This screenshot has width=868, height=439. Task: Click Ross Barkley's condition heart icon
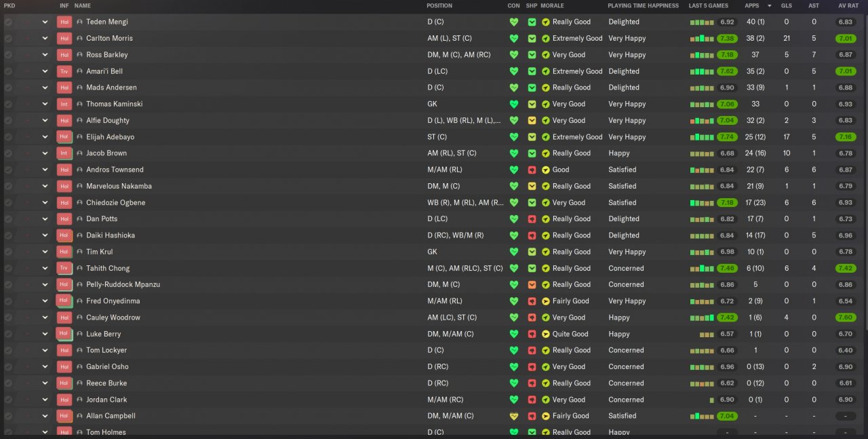514,55
